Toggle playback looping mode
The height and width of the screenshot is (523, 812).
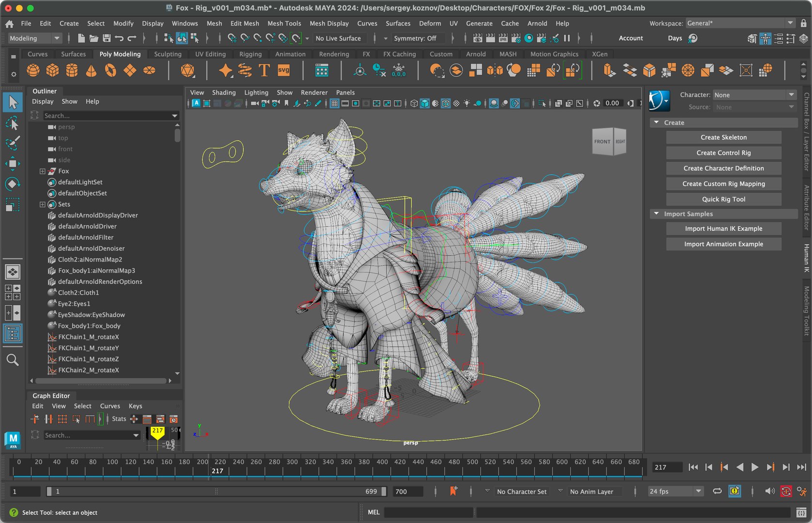718,492
